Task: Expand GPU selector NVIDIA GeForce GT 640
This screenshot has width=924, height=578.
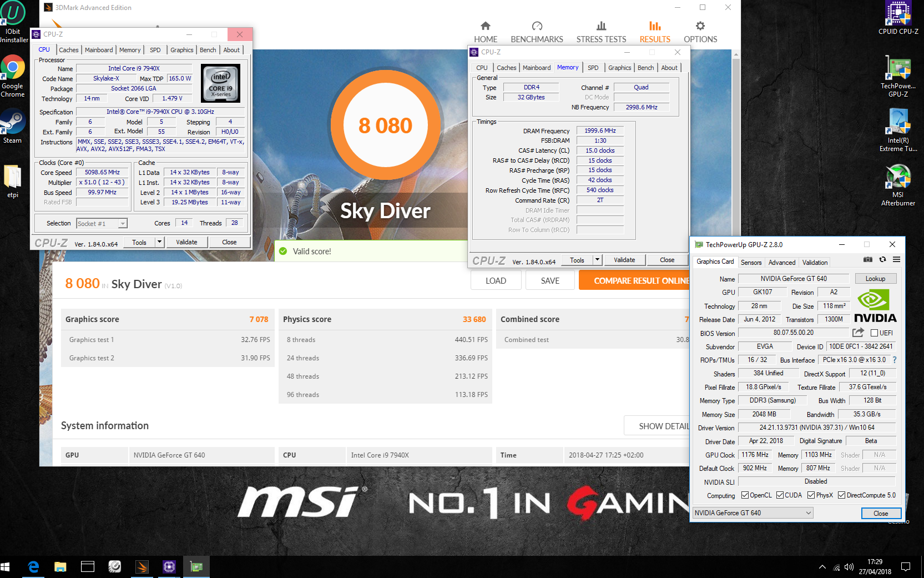Action: (753, 513)
